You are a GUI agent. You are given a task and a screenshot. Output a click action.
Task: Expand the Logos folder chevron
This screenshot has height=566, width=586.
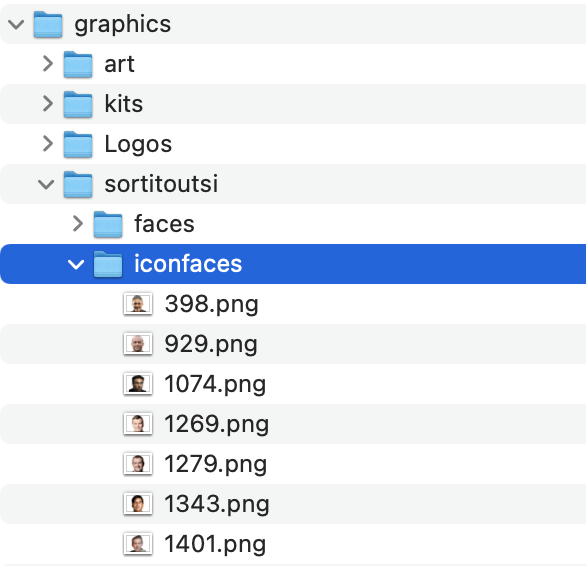(x=47, y=144)
